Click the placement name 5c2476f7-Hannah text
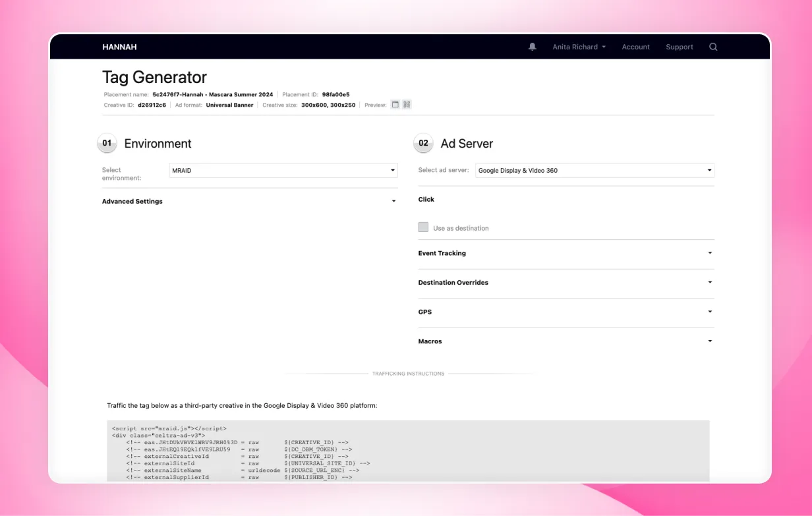This screenshot has height=516, width=812. coord(212,95)
